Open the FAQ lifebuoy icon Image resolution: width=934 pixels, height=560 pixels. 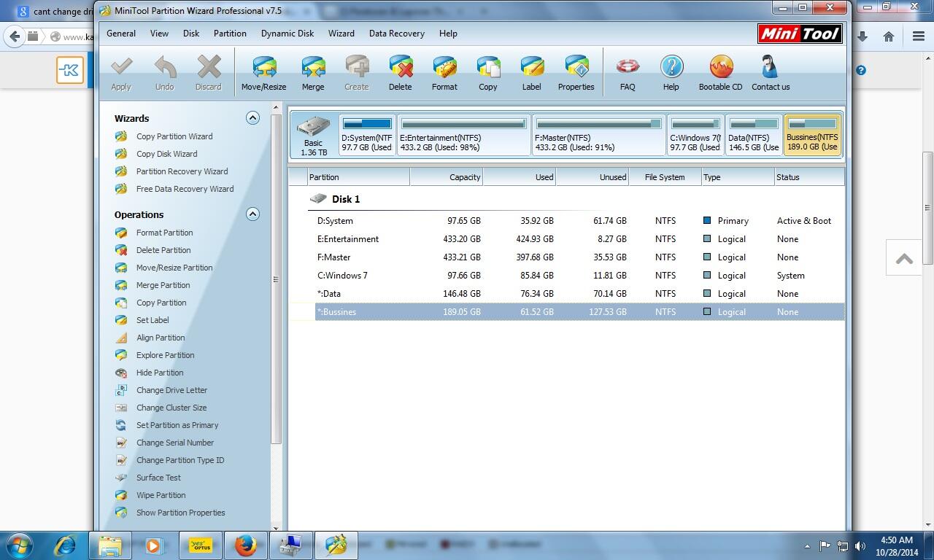(x=628, y=73)
